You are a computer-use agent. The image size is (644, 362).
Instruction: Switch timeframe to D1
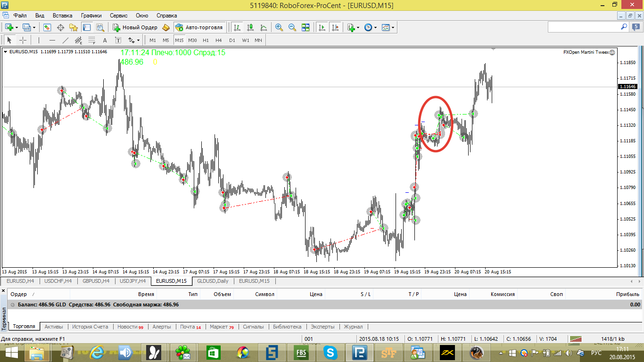pos(232,40)
